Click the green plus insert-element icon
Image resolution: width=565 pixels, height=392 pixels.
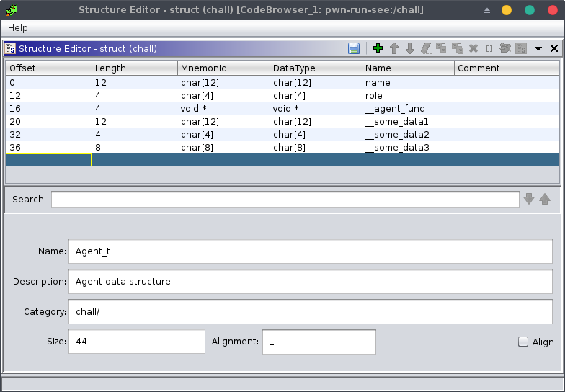(x=378, y=48)
